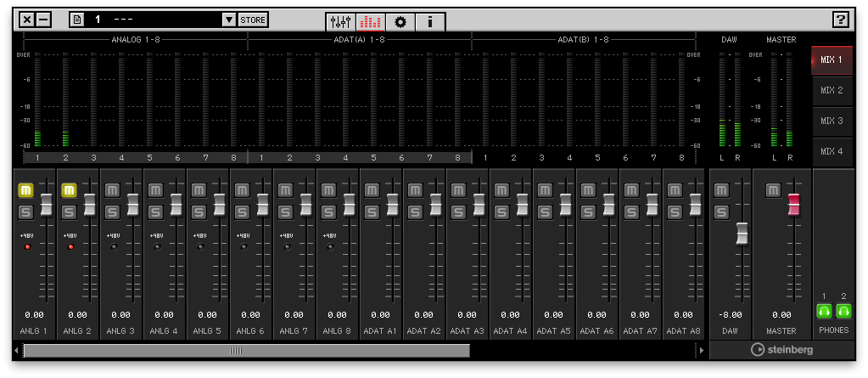Unmute the ANLG 1 channel
Viewport: 868px width, 378px height.
[25, 190]
